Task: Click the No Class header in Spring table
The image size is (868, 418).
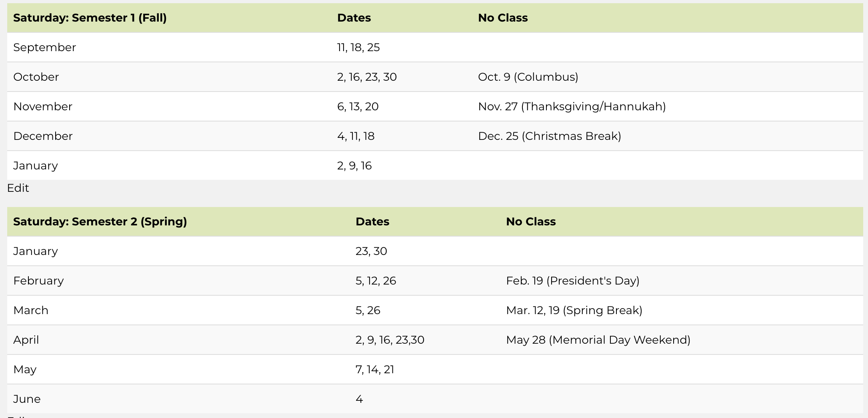Action: pos(531,222)
